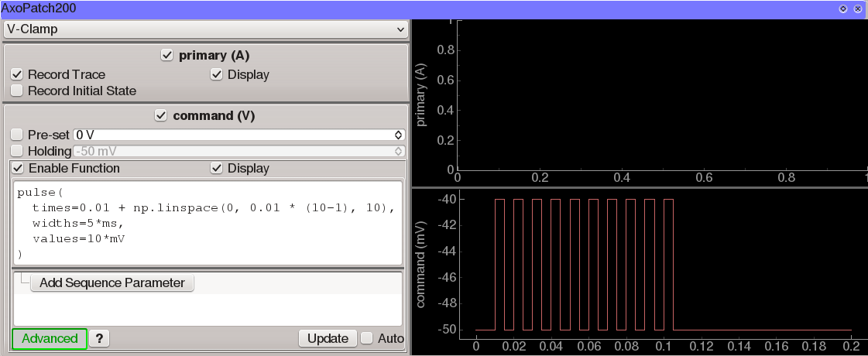Viewport: 868px width, 356px height.
Task: Click the Pre-set 0 V spinner arrows
Action: click(398, 135)
